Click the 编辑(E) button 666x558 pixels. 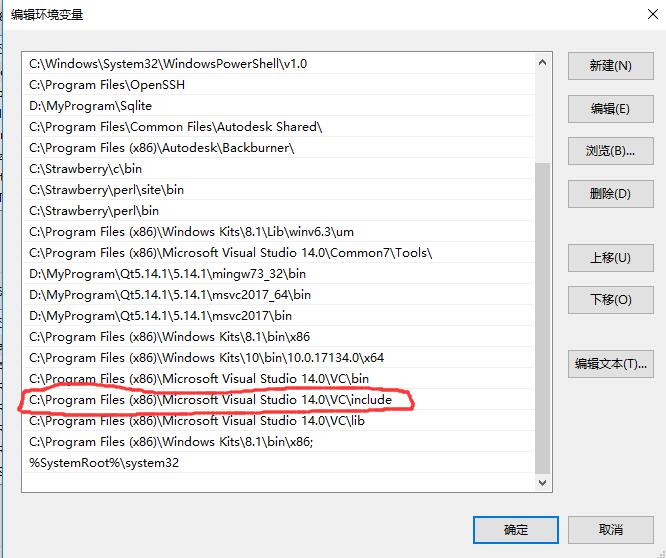[x=610, y=109]
